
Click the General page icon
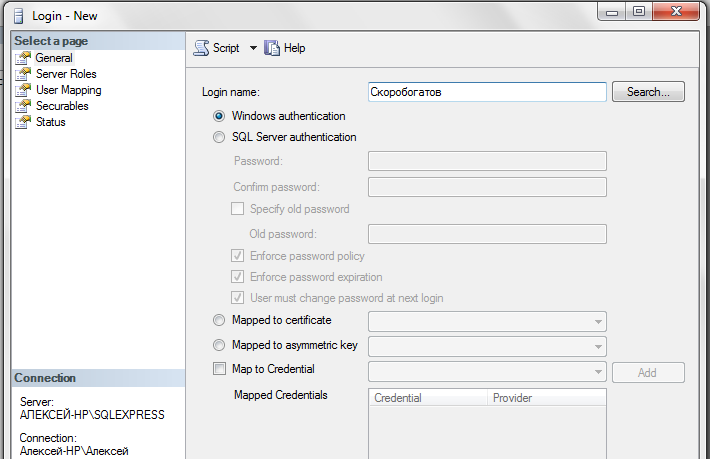[23, 58]
